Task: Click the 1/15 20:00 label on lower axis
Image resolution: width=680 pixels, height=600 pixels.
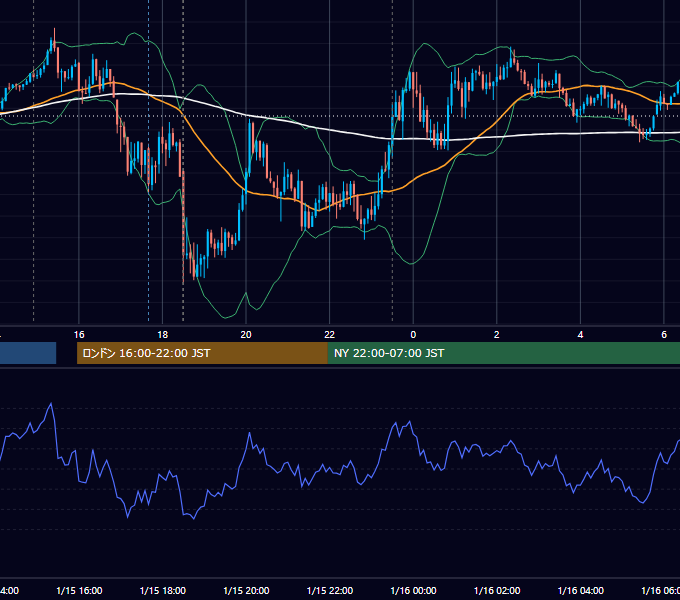Action: [x=246, y=590]
